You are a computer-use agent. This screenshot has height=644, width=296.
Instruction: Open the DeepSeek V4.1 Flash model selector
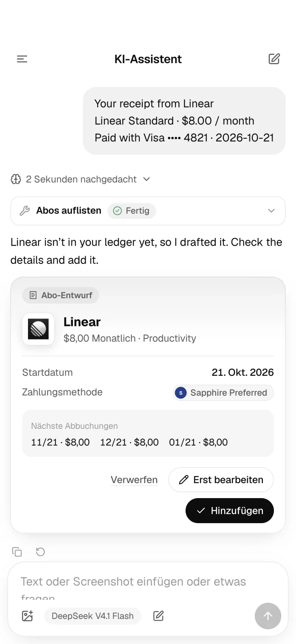click(x=93, y=616)
